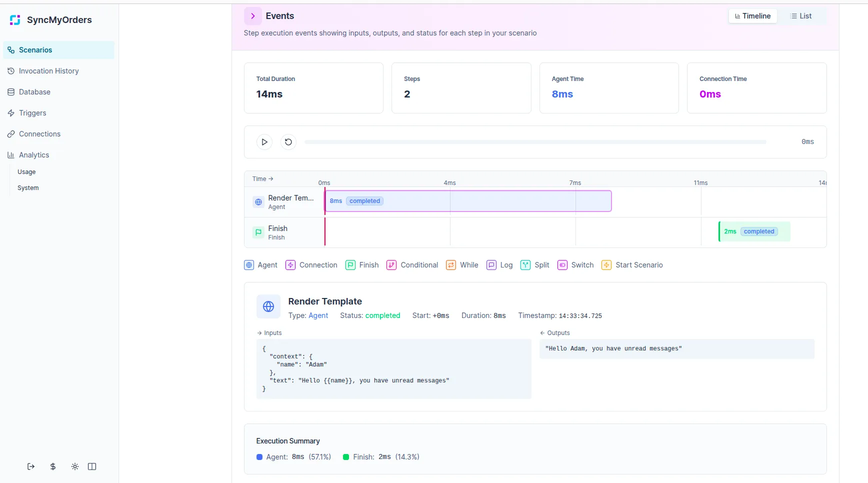Select the Timeline view tab
This screenshot has height=483, width=868.
tap(752, 16)
